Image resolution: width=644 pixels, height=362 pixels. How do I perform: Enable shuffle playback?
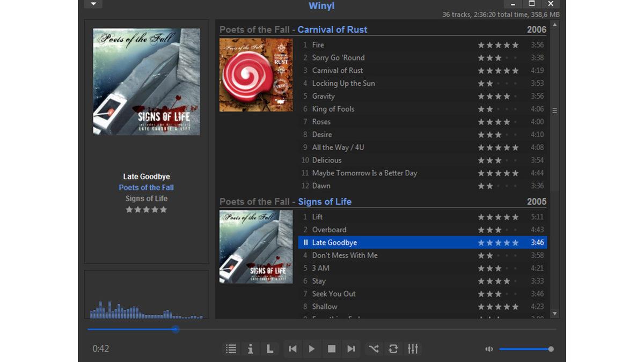click(x=374, y=349)
